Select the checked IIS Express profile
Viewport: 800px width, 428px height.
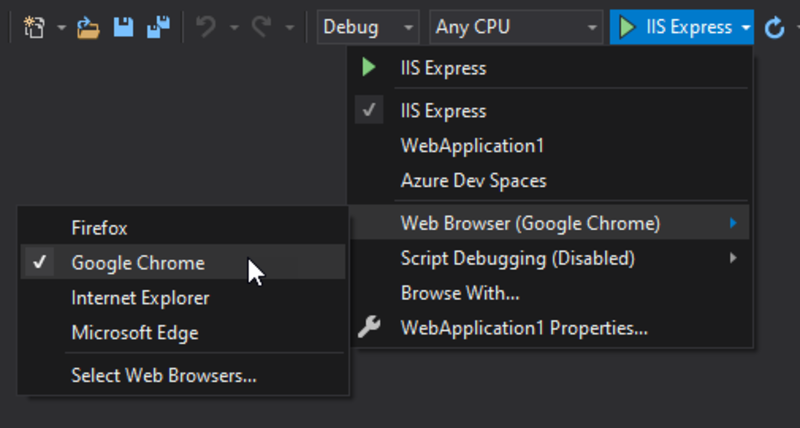[551, 111]
